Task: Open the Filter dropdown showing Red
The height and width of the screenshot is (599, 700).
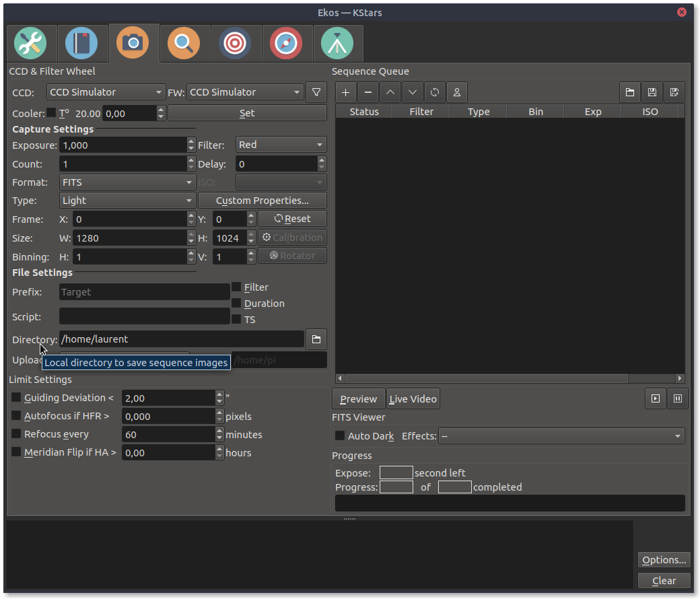Action: (281, 145)
